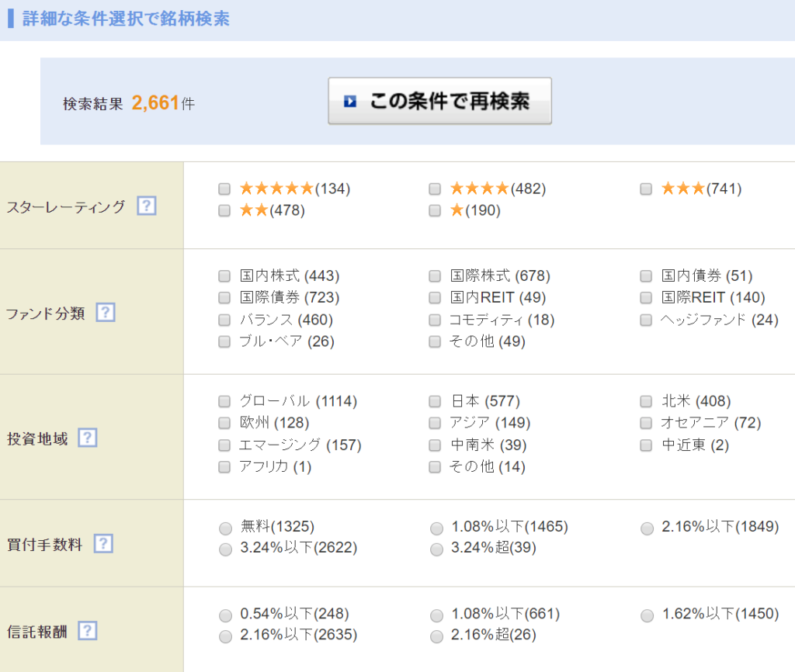Click the 詳細な条件選択で銘柄検索 header link
This screenshot has height=672, width=795.
click(124, 18)
